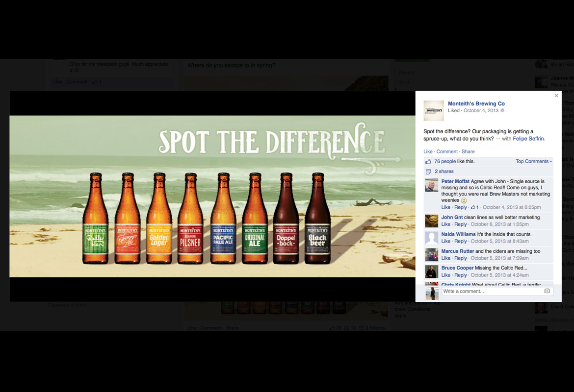Screen dimensions: 574x392
Task: Click Monteith's Brewing Co logo avatar
Action: 434,110
